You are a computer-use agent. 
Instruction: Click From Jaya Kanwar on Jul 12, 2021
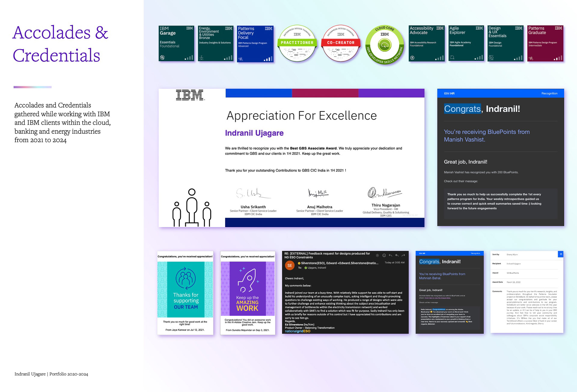(x=185, y=330)
